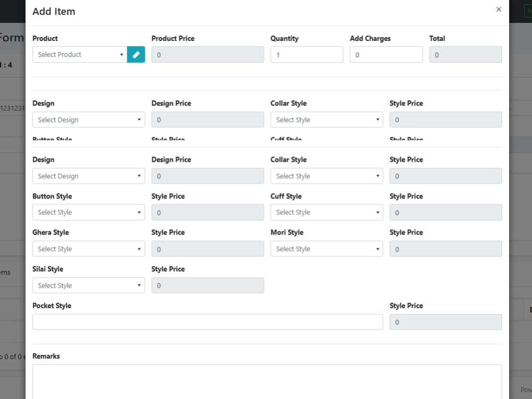The image size is (532, 399).
Task: Select Style Price field next to Mori Style
Action: [x=445, y=248]
